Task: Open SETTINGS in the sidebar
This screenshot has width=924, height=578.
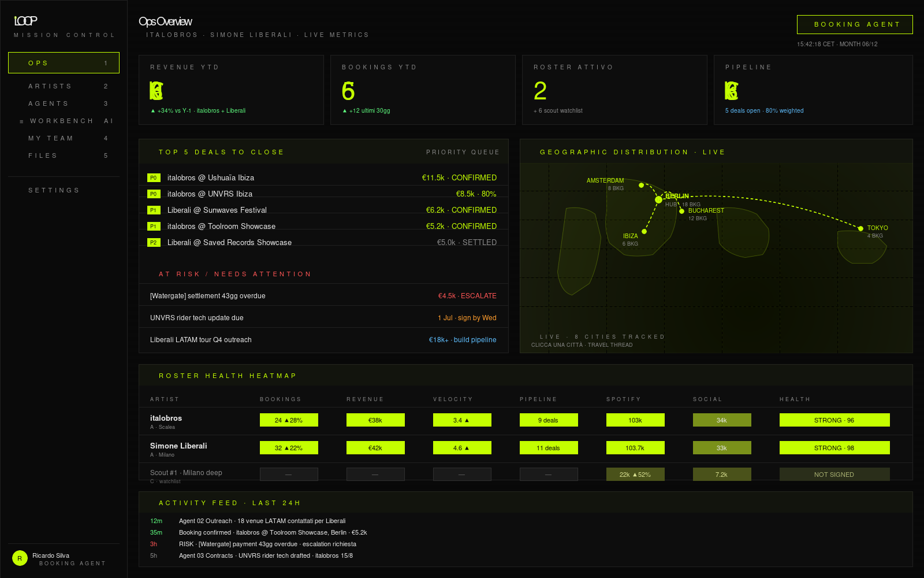Action: (x=64, y=190)
